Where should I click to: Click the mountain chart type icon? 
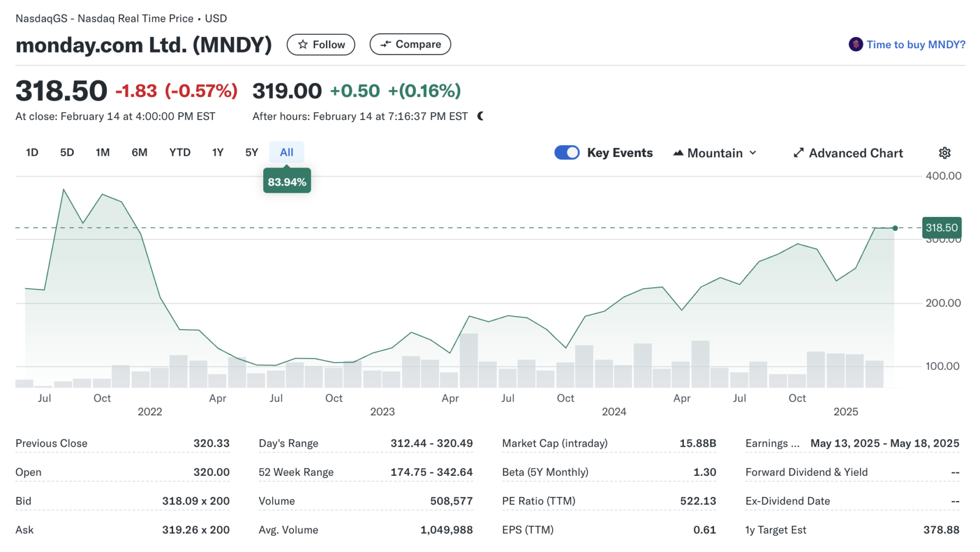point(678,153)
